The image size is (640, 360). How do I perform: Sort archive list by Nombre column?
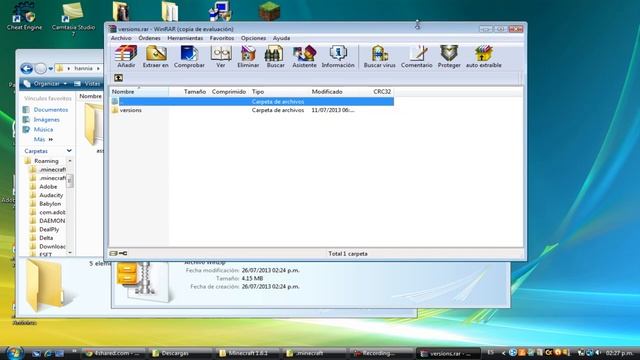click(139, 91)
